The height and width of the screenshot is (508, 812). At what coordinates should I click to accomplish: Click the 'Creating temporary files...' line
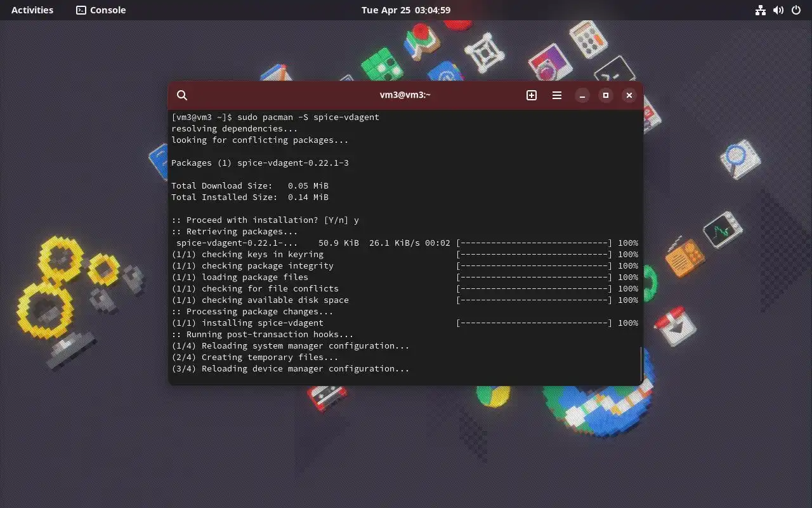(254, 357)
